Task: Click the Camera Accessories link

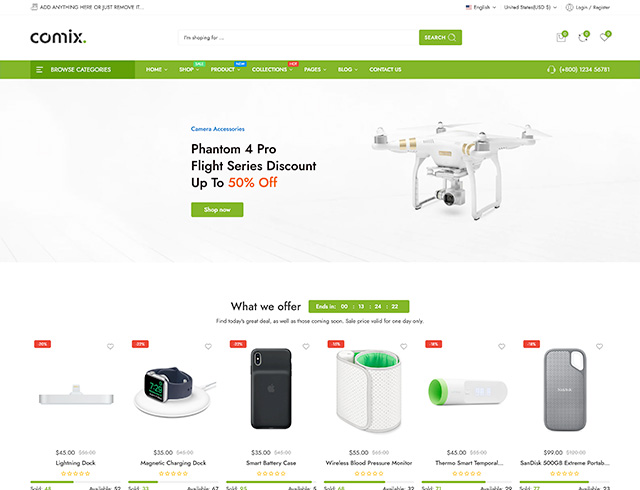Action: (218, 129)
